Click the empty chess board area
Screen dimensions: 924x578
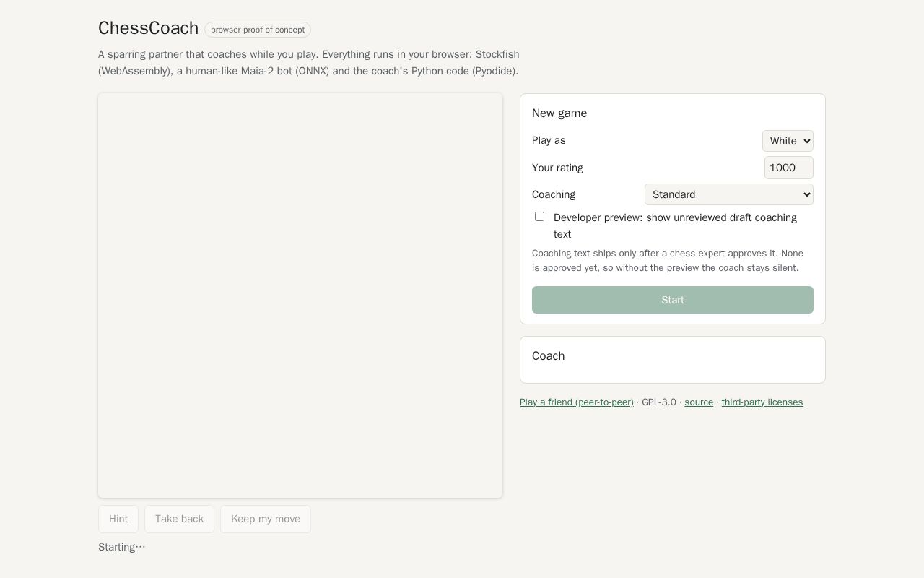coord(300,296)
